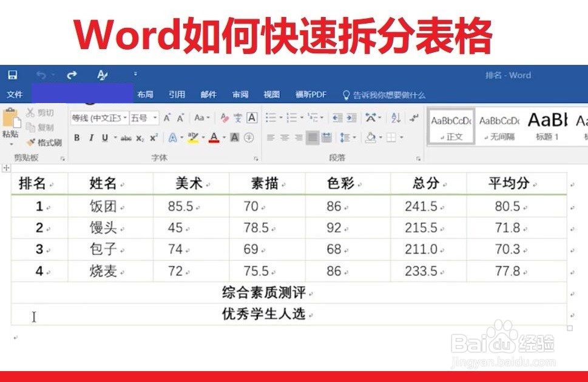Open the 剪贴板 dialog launcher
588x382 pixels.
63,159
